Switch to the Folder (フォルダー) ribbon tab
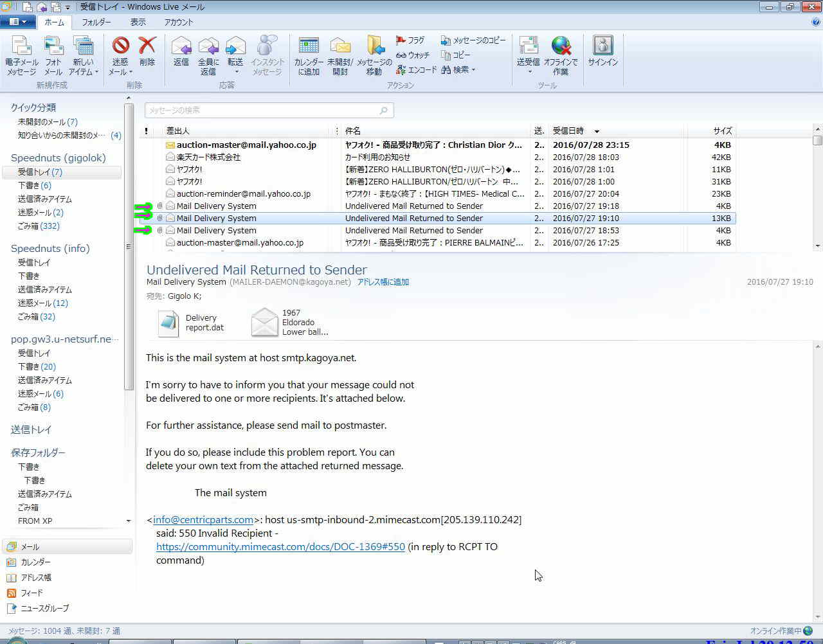The image size is (823, 644). [x=96, y=22]
